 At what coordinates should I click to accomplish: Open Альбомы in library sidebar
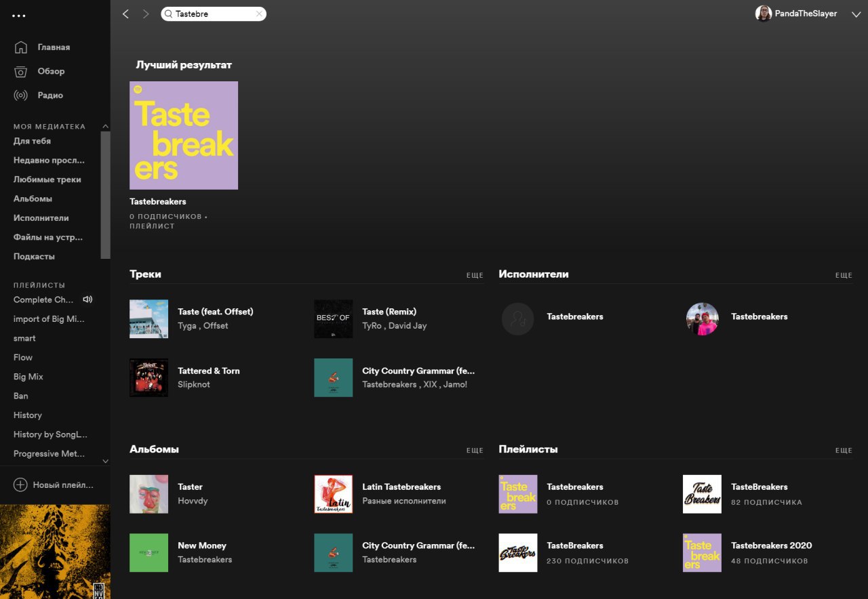click(x=33, y=199)
